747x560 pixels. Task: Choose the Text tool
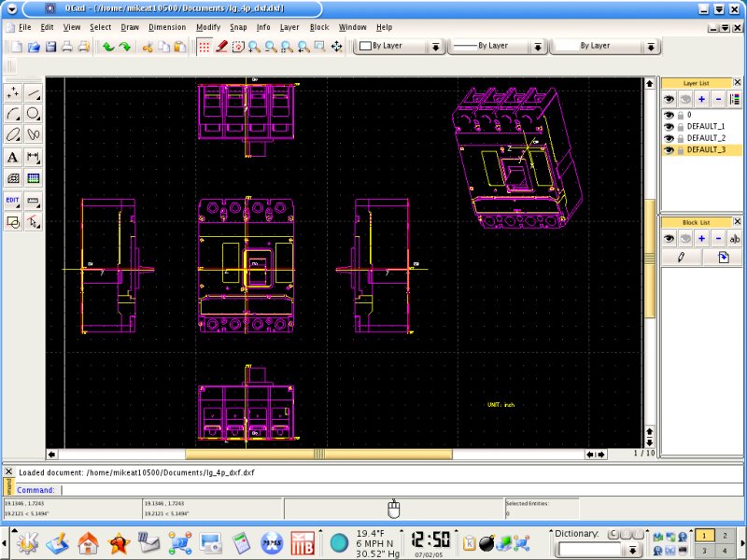tap(13, 157)
